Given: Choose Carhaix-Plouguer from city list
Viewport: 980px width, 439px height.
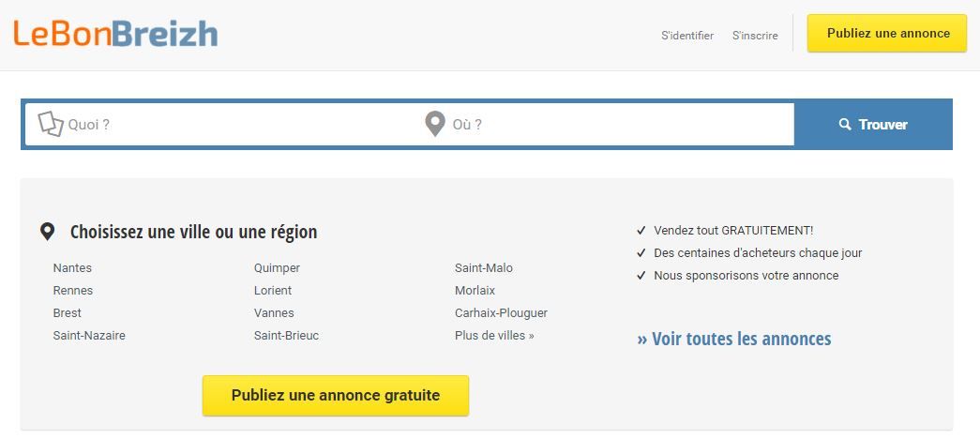Looking at the screenshot, I should coord(501,313).
